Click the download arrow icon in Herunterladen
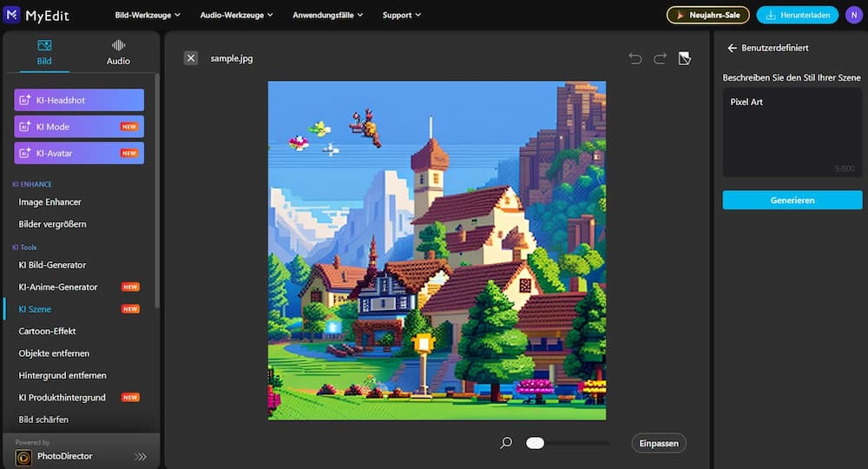Viewport: 868px width, 469px height. coord(771,15)
